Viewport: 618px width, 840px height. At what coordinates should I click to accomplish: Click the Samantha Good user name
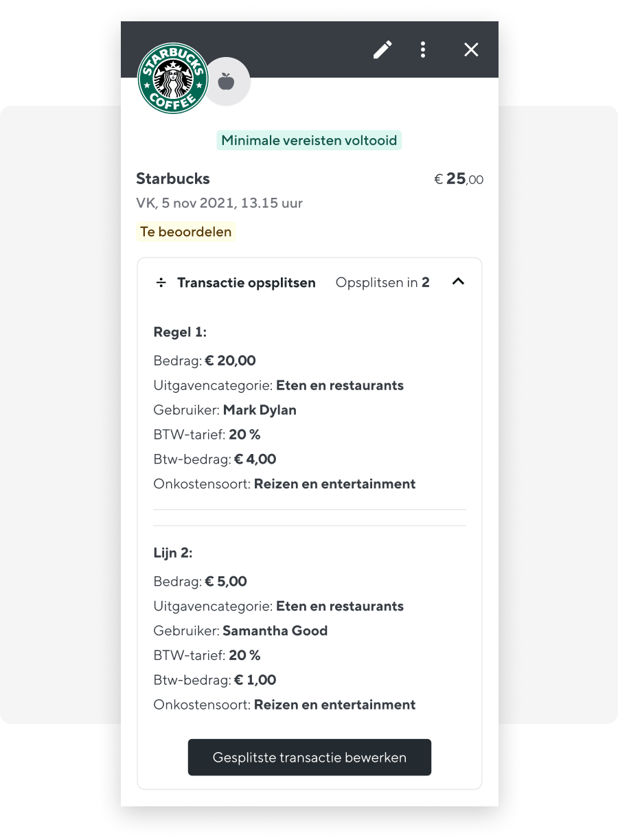tap(275, 631)
